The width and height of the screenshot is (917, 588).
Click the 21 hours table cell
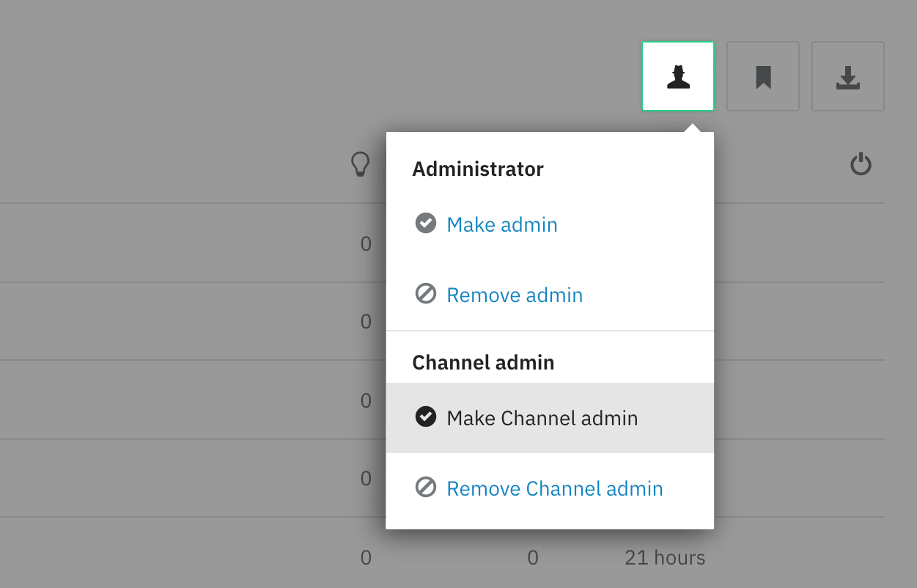point(665,558)
